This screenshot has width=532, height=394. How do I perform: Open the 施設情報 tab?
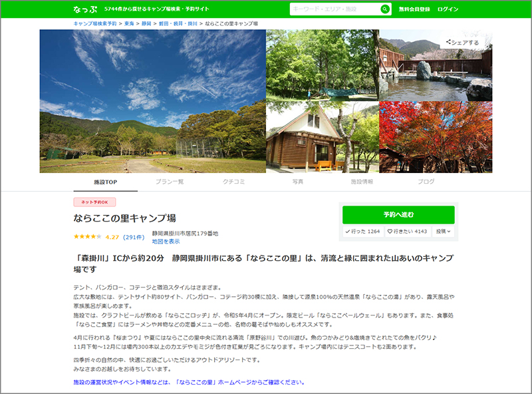pos(362,182)
